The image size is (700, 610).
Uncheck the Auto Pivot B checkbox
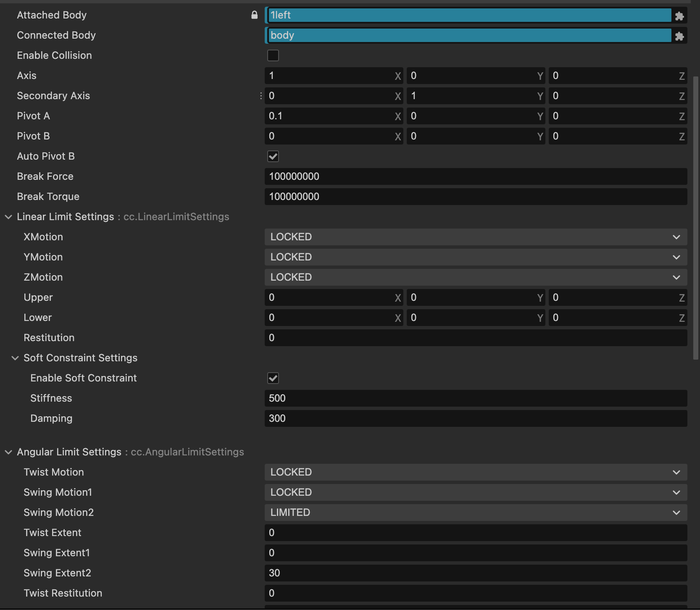(273, 156)
